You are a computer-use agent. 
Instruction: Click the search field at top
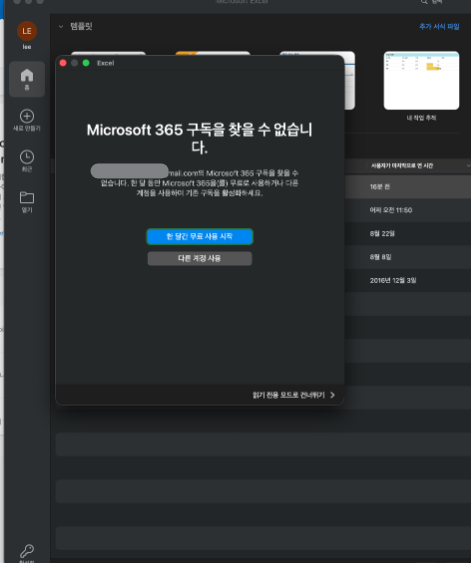click(433, 2)
